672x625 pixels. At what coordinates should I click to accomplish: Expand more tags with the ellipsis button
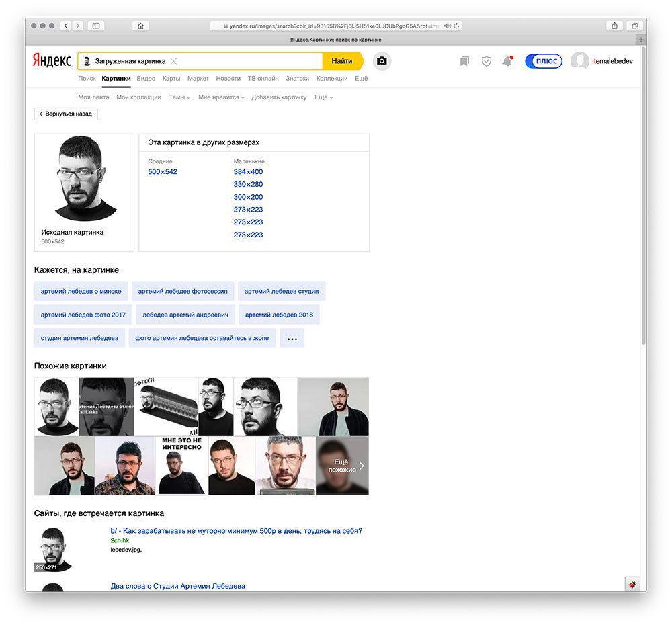coord(292,338)
